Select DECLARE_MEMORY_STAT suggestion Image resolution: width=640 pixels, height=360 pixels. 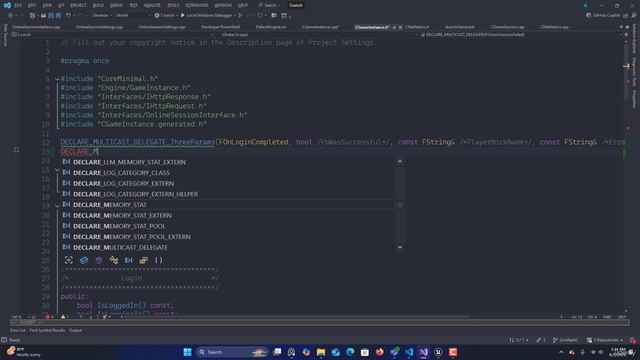[x=228, y=204]
